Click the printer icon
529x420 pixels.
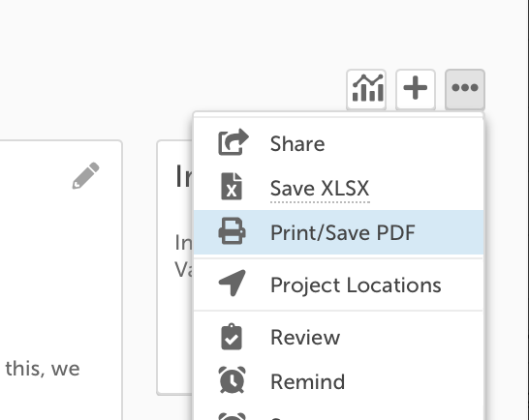click(x=232, y=231)
